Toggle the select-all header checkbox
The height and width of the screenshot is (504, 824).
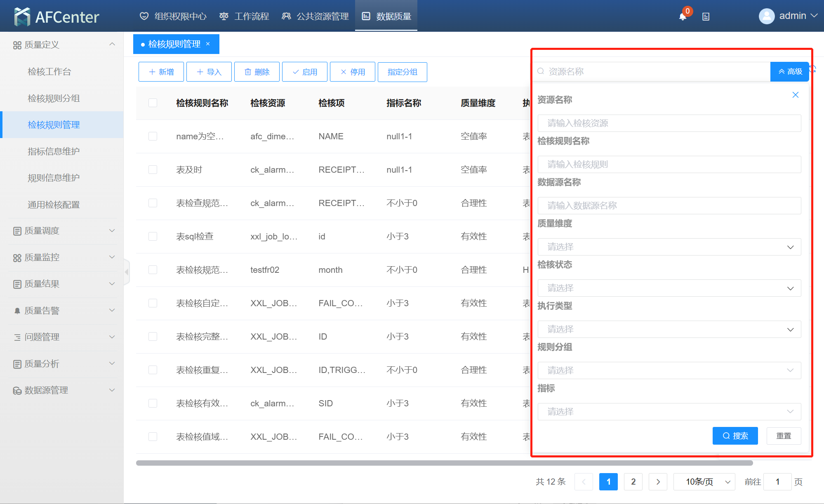153,103
